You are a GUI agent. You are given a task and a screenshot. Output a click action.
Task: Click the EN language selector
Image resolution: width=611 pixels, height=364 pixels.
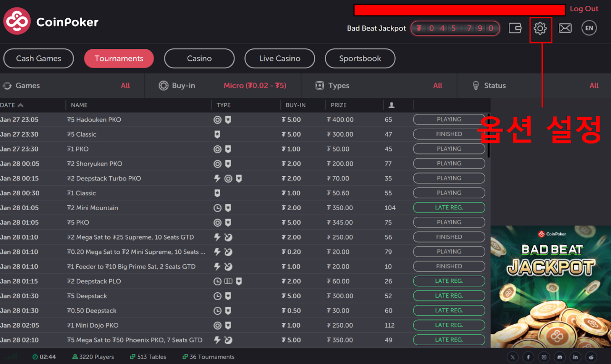[x=589, y=28]
